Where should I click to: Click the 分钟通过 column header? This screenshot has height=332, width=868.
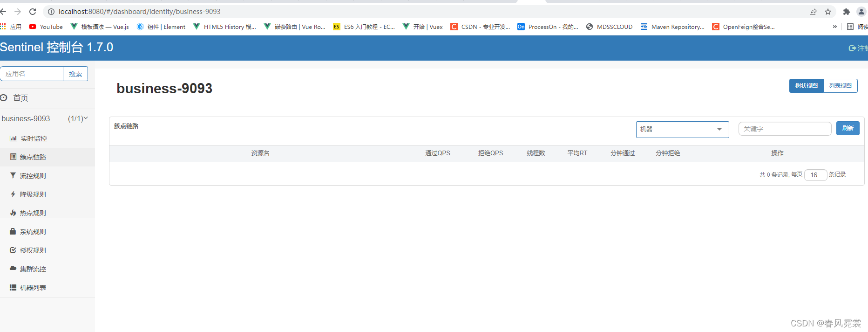pyautogui.click(x=623, y=153)
